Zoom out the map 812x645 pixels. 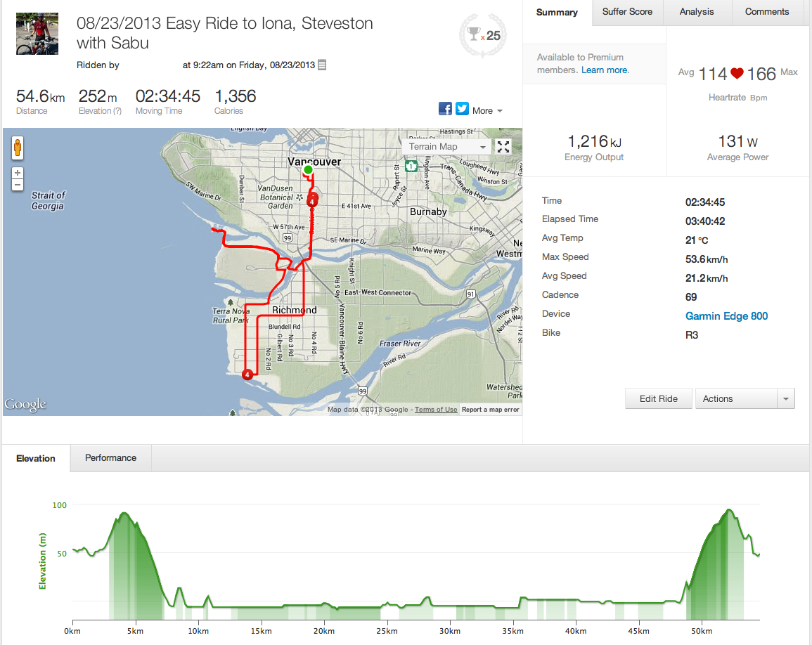click(18, 185)
